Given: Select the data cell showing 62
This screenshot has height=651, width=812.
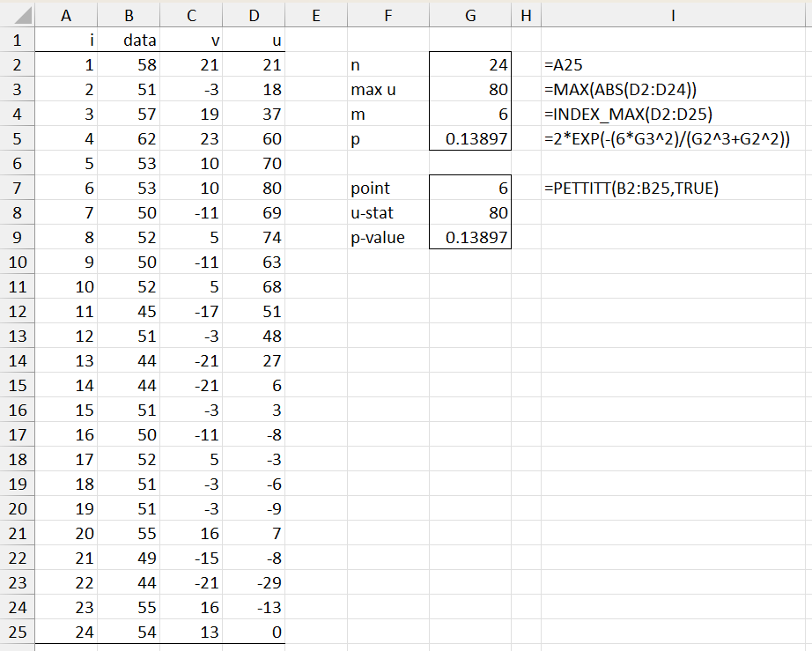Looking at the screenshot, I should pos(129,139).
